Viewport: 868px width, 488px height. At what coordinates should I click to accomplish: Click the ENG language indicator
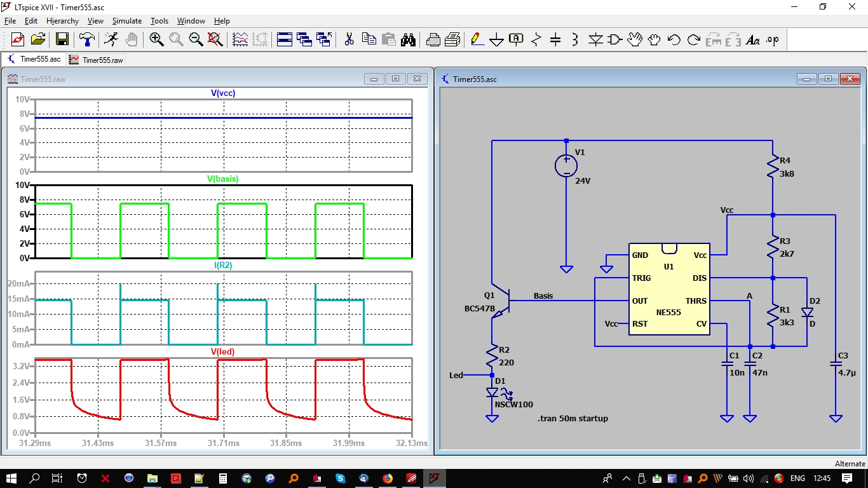[797, 478]
